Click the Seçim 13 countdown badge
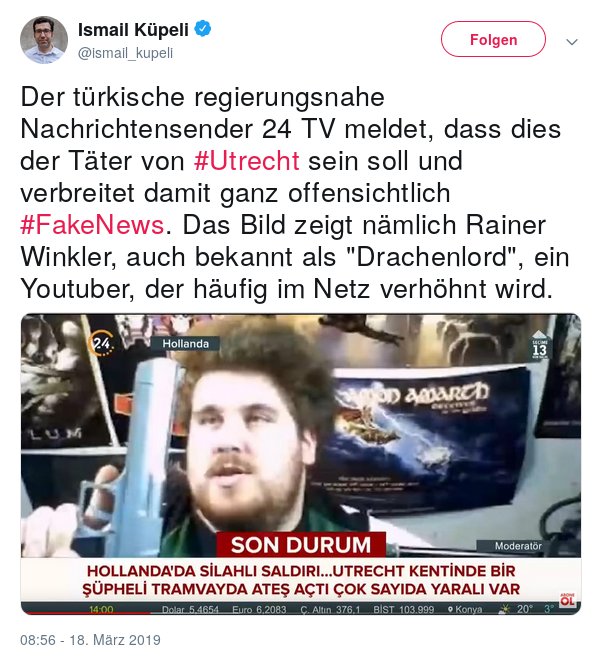Image resolution: width=602 pixels, height=656 pixels. 540,346
